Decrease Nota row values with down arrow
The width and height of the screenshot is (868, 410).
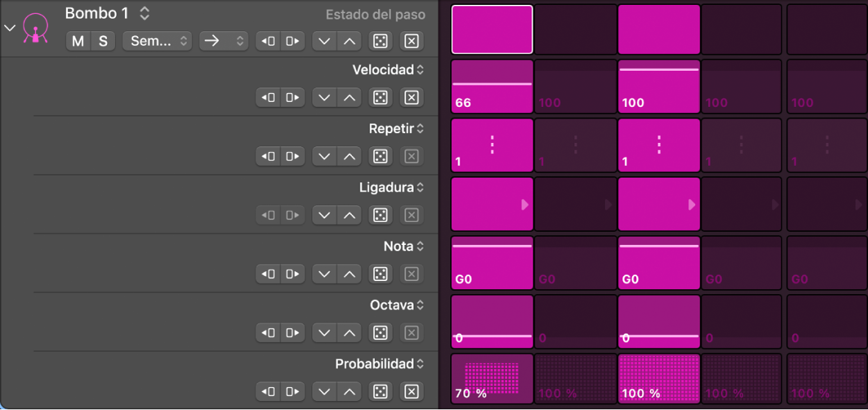[324, 275]
